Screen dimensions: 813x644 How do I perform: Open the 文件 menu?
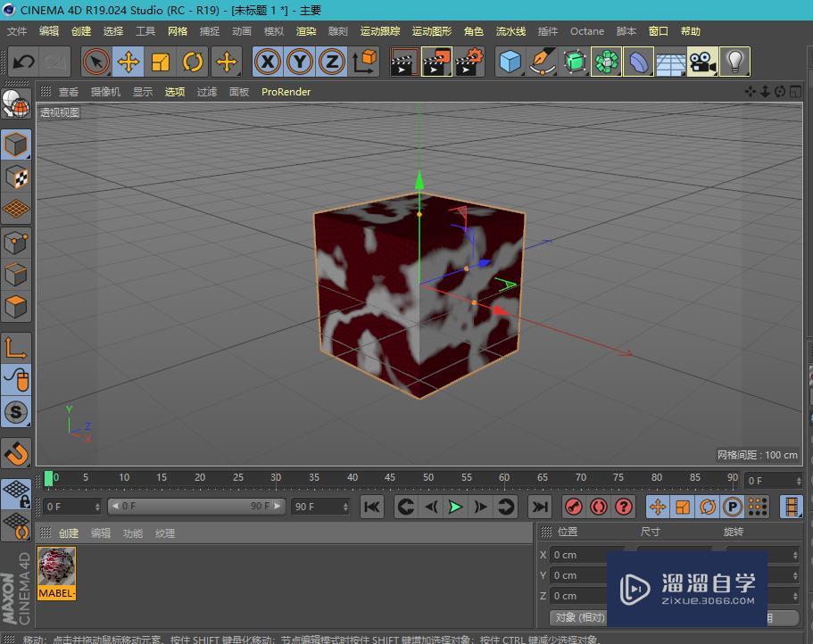17,31
